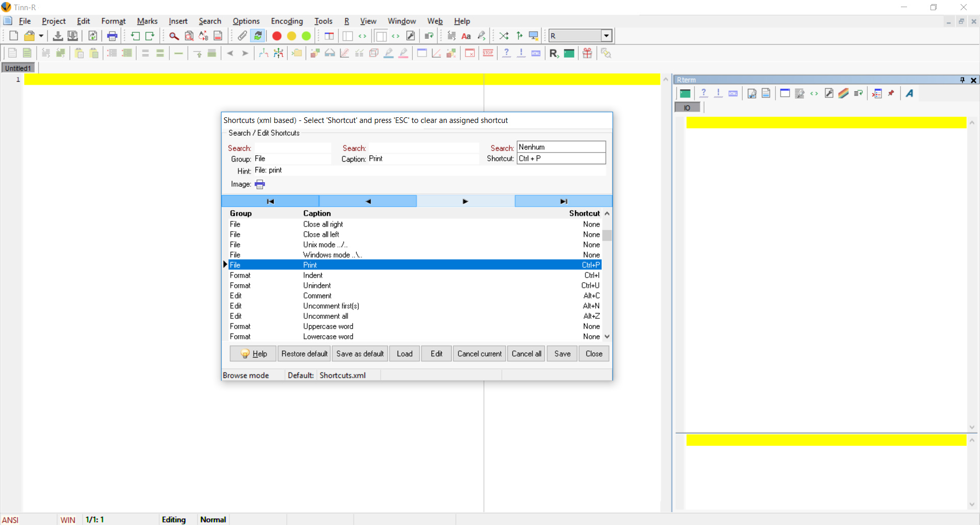Image resolution: width=980 pixels, height=525 pixels.
Task: Open the R language combo box dropdown
Action: pos(606,36)
